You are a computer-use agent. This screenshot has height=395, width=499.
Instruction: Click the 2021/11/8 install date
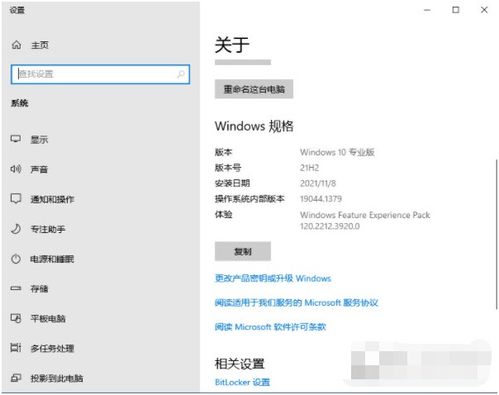(318, 183)
